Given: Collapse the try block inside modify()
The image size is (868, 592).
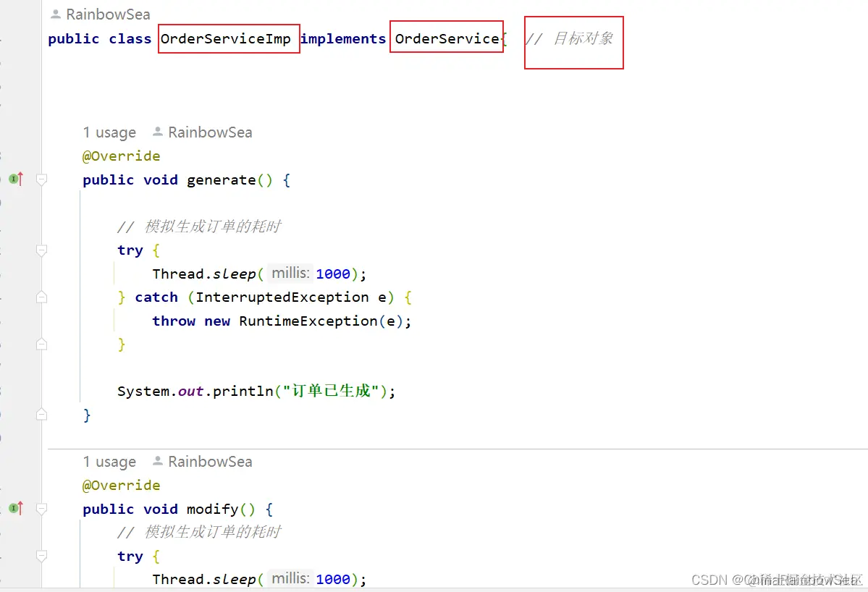Looking at the screenshot, I should (41, 556).
